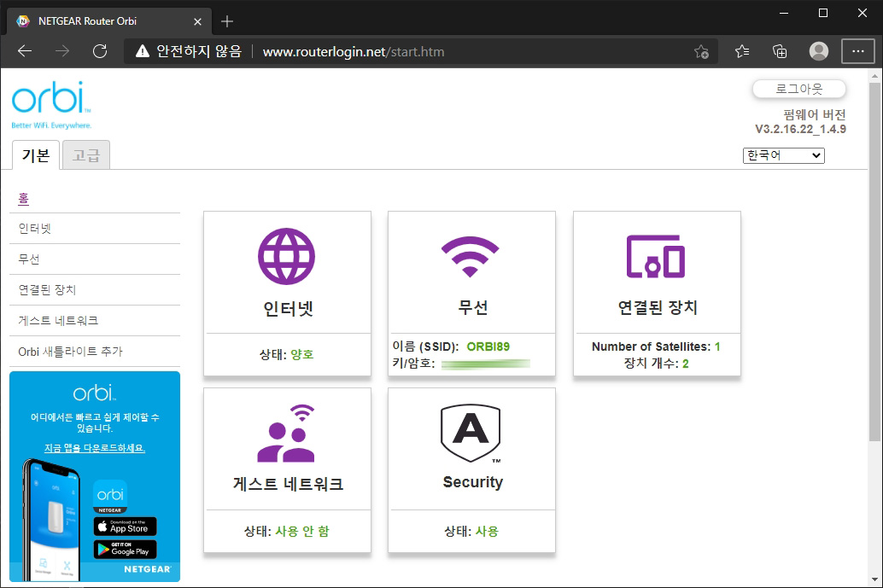This screenshot has height=588, width=883.
Task: Close the NETGEAR Router Orbi tab
Action: click(197, 21)
